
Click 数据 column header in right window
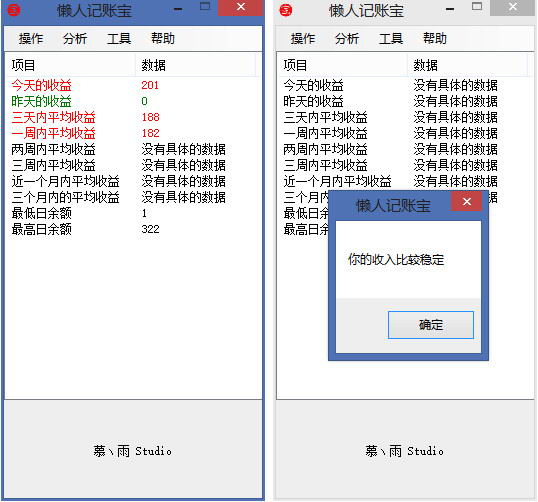[467, 65]
